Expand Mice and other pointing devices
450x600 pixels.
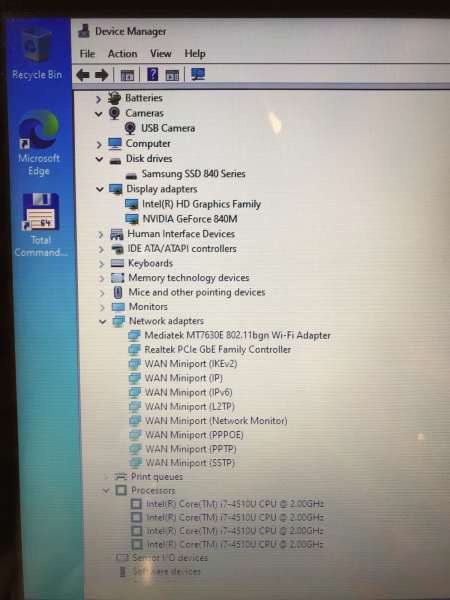click(x=102, y=293)
